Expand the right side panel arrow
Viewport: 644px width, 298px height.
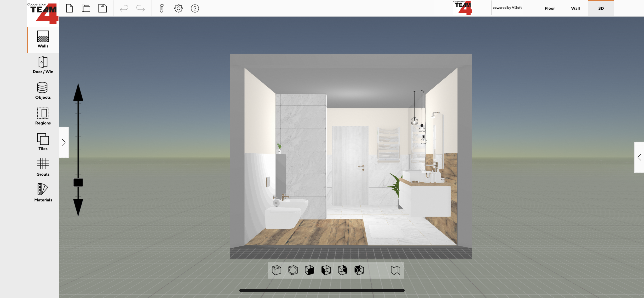(639, 157)
